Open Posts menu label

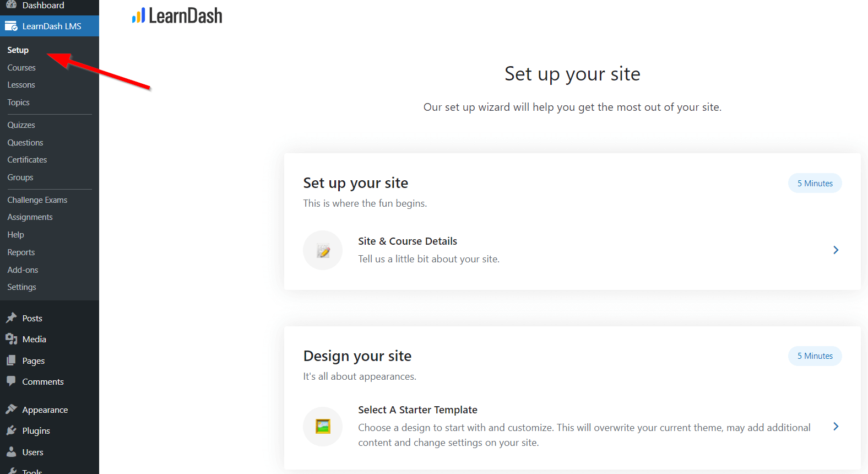tap(32, 319)
